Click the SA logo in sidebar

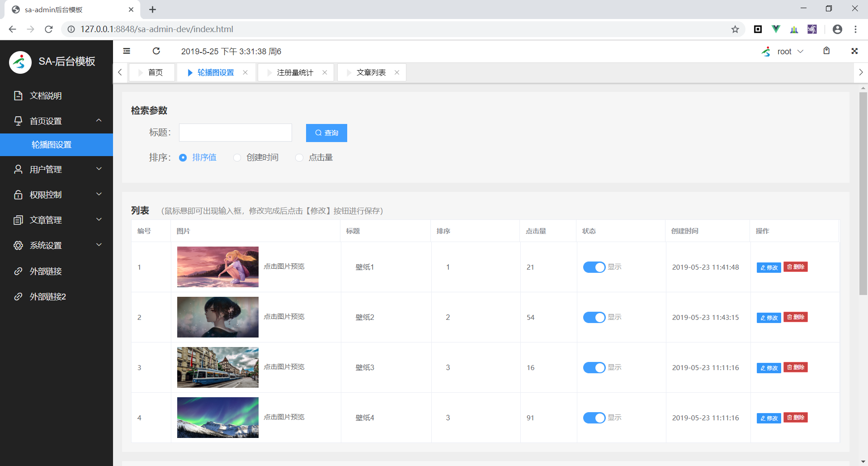(x=20, y=62)
